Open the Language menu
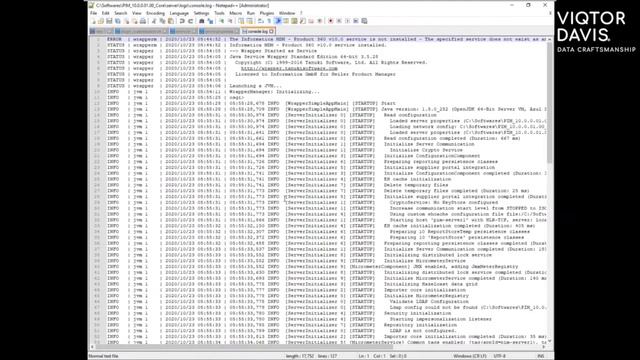This screenshot has height=360, width=640. [x=179, y=13]
